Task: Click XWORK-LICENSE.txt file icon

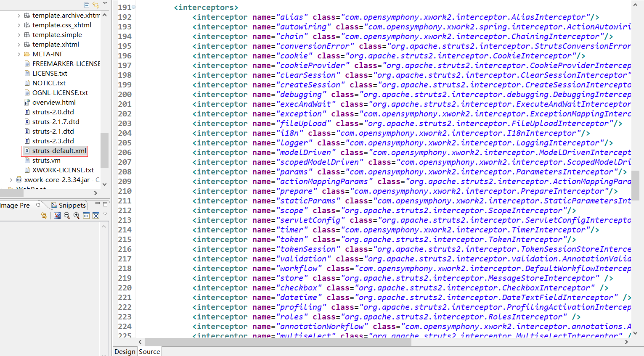Action: tap(27, 170)
